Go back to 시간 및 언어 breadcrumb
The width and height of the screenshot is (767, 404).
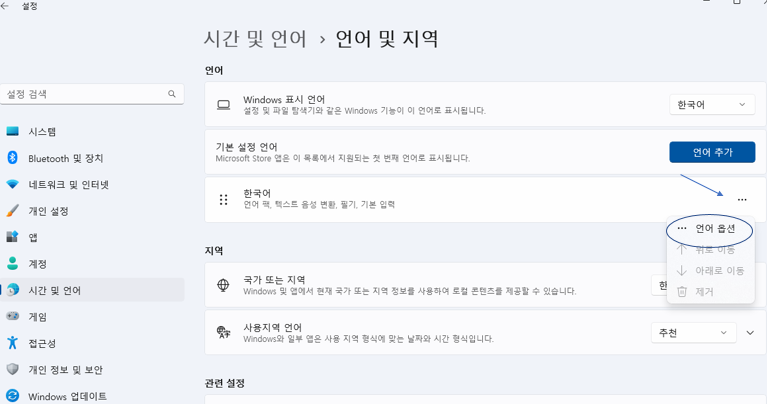255,39
